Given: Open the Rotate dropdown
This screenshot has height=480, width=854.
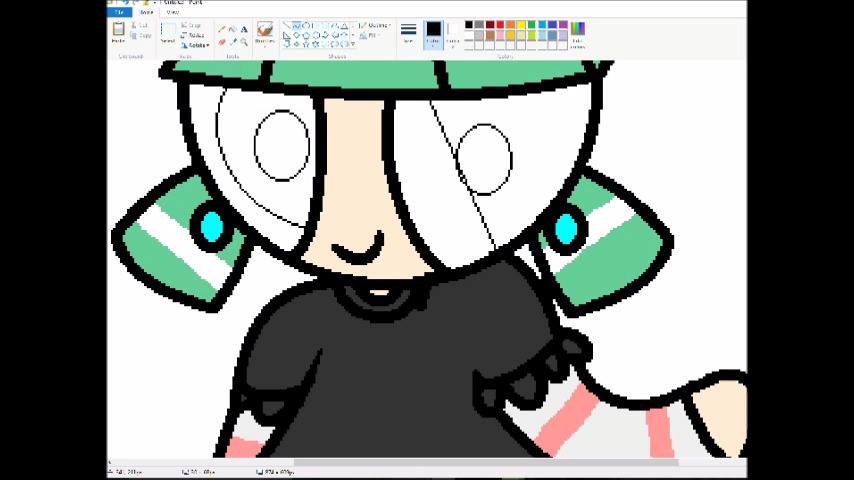Looking at the screenshot, I should (195, 45).
